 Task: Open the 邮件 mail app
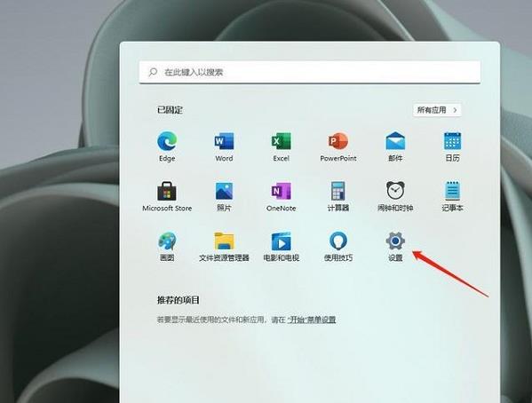click(x=395, y=146)
